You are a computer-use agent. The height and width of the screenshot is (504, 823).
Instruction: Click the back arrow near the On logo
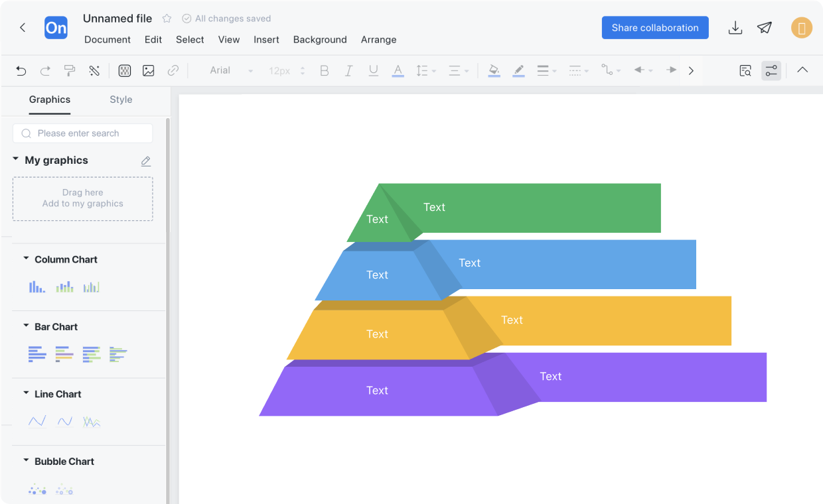tap(23, 28)
